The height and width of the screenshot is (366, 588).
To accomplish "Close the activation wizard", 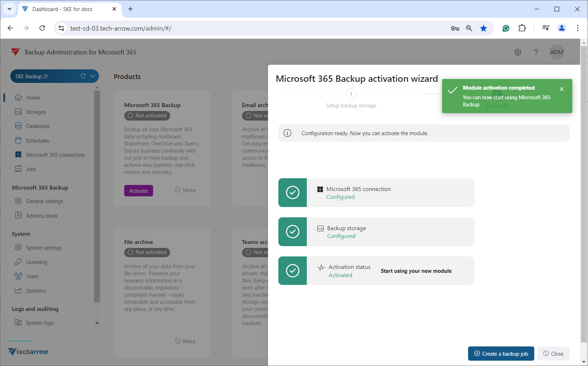I will pyautogui.click(x=553, y=354).
